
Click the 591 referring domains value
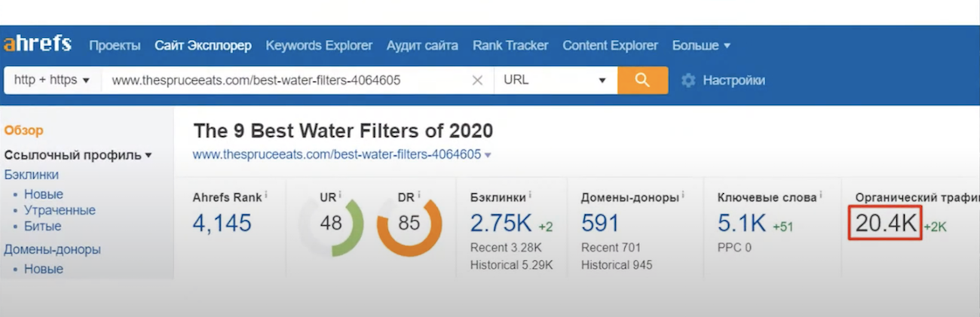(600, 223)
